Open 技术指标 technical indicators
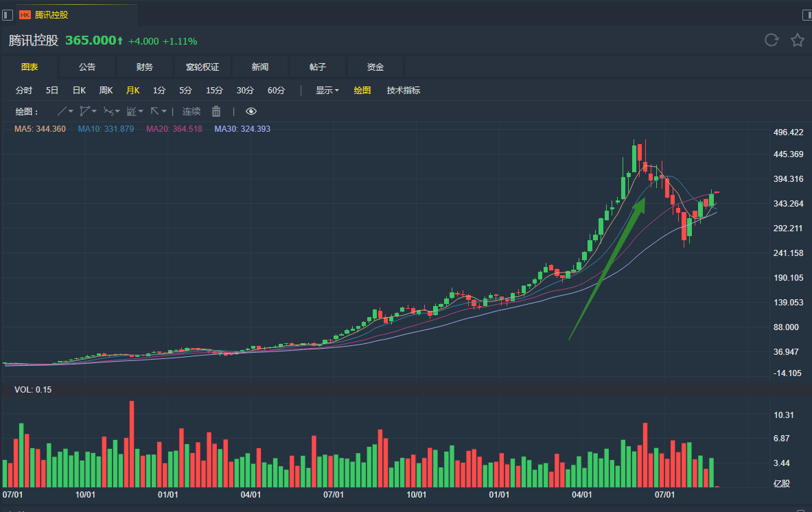Viewport: 812px width, 512px height. [403, 90]
